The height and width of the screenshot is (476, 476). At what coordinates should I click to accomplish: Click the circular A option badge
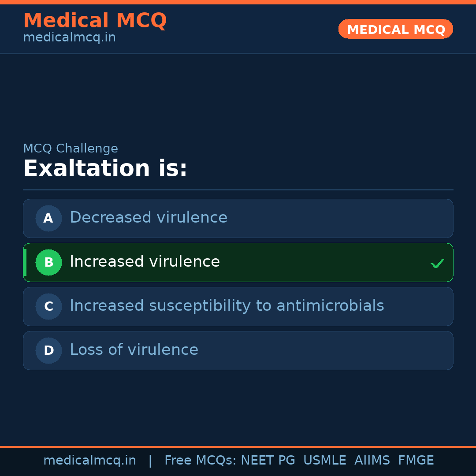[48, 218]
